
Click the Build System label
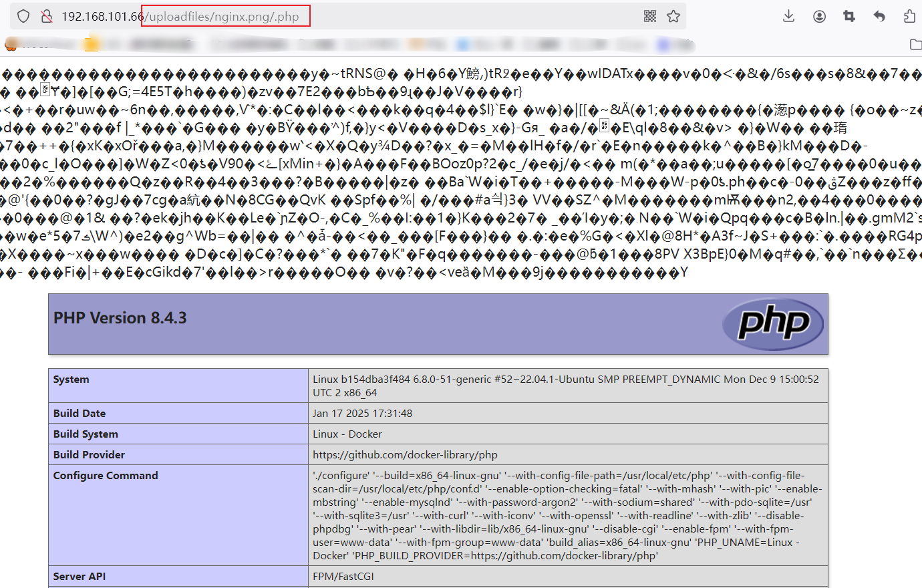point(86,434)
